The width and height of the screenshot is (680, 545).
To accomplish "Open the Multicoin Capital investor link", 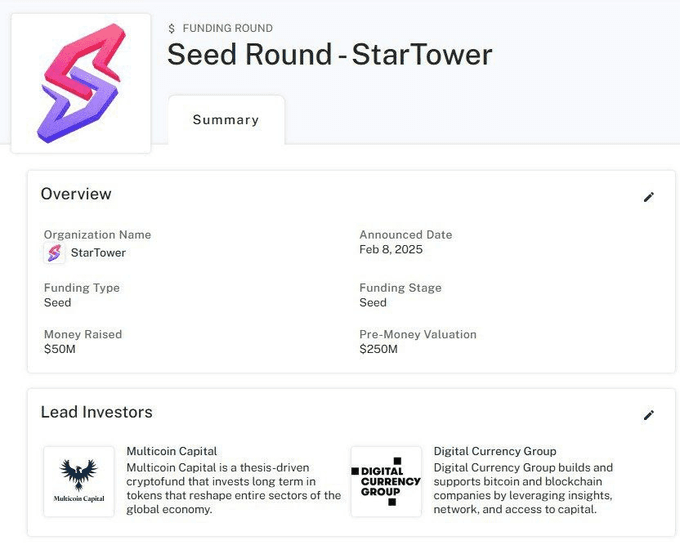I will point(172,451).
